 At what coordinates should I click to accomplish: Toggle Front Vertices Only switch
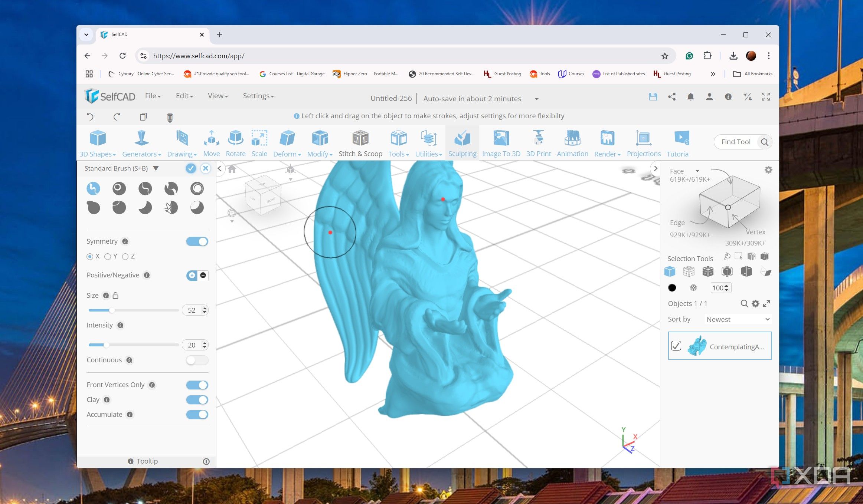pos(197,385)
